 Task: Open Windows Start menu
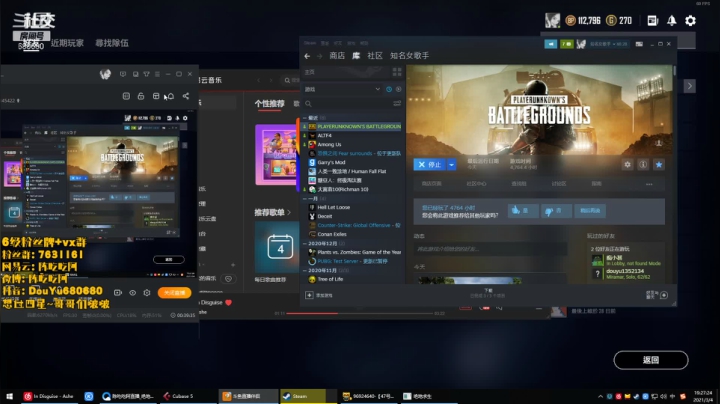[9, 396]
